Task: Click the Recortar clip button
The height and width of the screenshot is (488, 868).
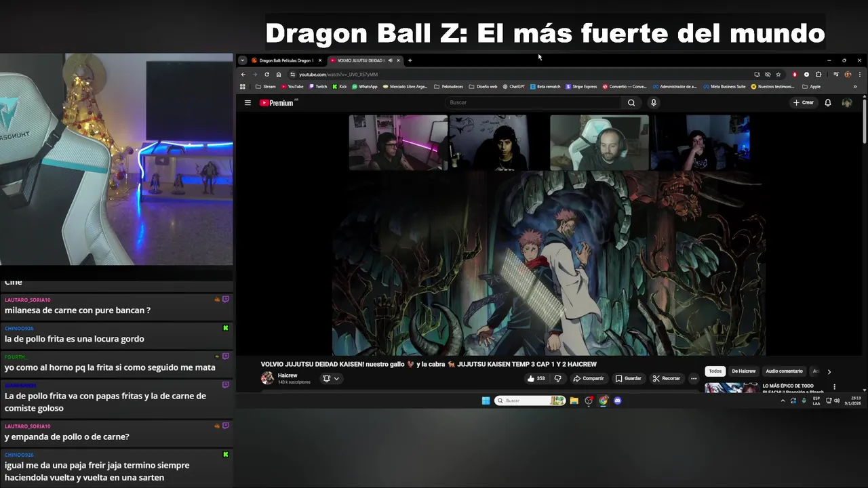Action: [667, 378]
